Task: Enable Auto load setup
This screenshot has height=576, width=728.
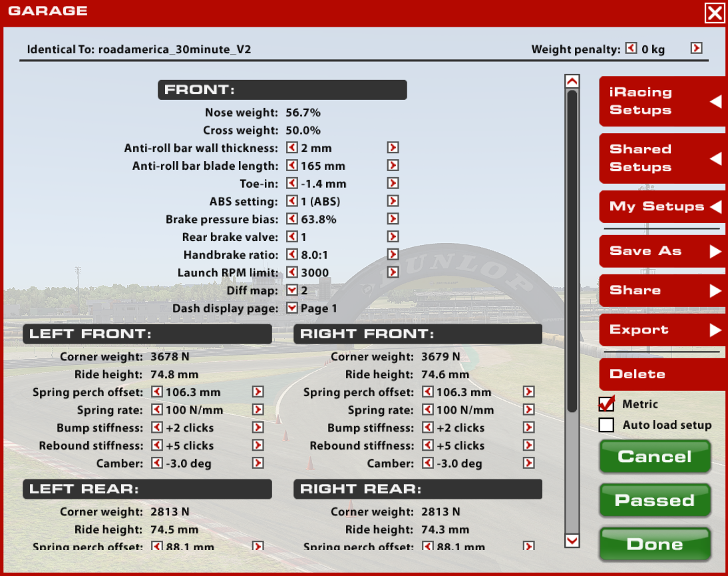Action: point(606,424)
